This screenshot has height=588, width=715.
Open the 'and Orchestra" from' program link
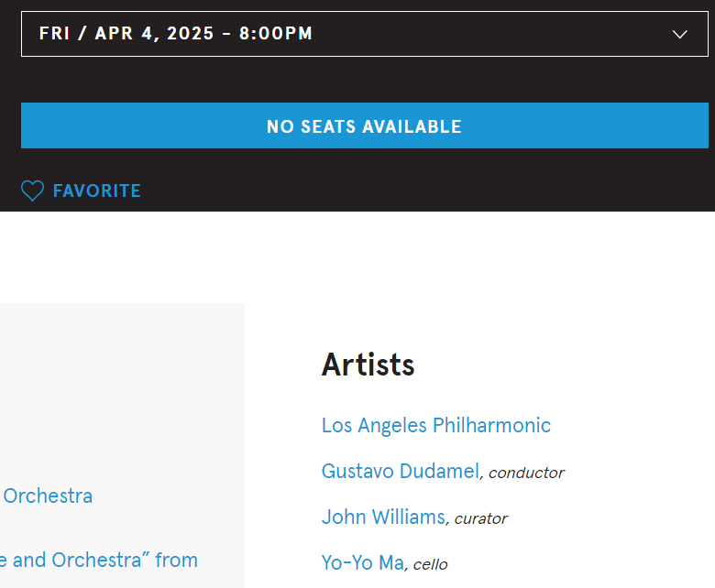point(98,561)
